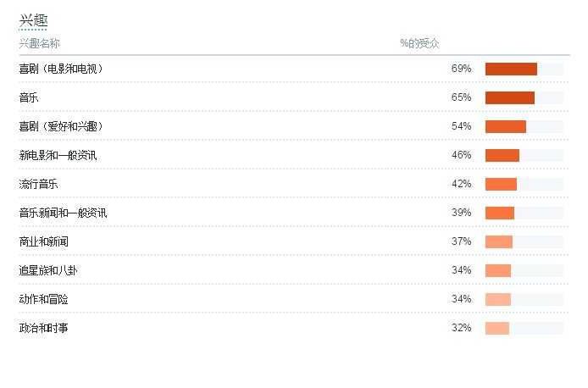This screenshot has width=588, height=388.
Task: Open the 喜剧（爱好和兴趣） interest
Action: (x=61, y=126)
